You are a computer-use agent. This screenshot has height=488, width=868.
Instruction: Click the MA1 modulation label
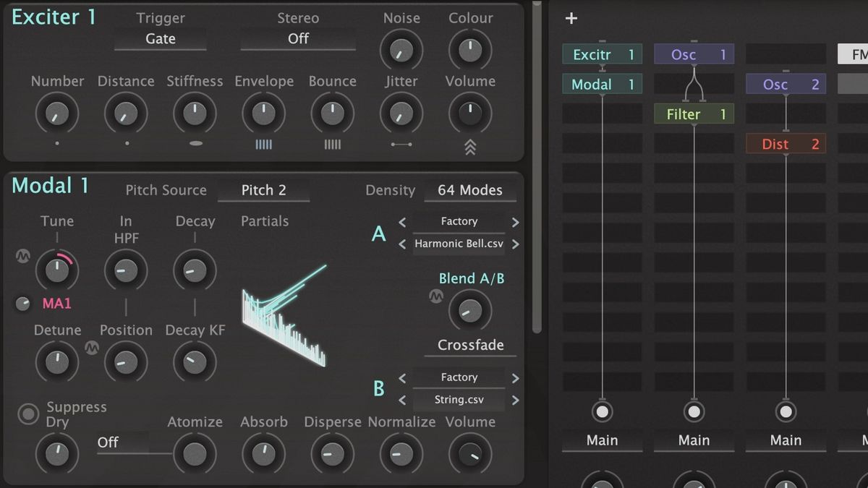[57, 304]
